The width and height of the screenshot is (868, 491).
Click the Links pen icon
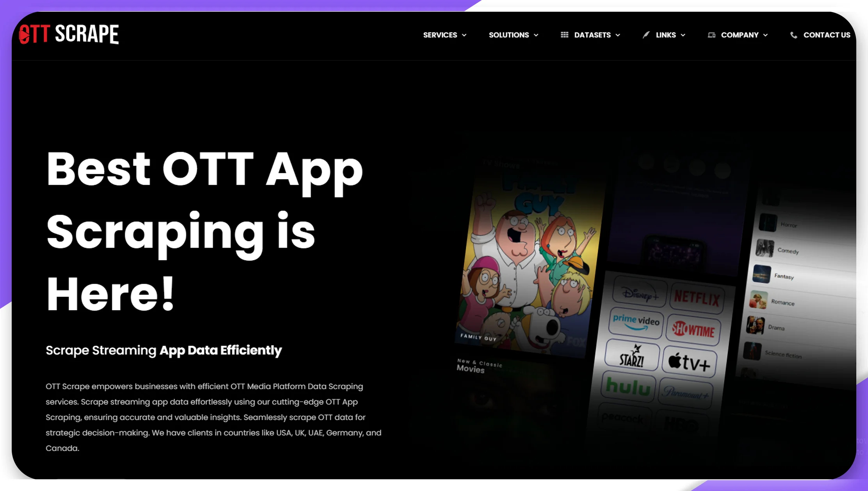coord(646,35)
